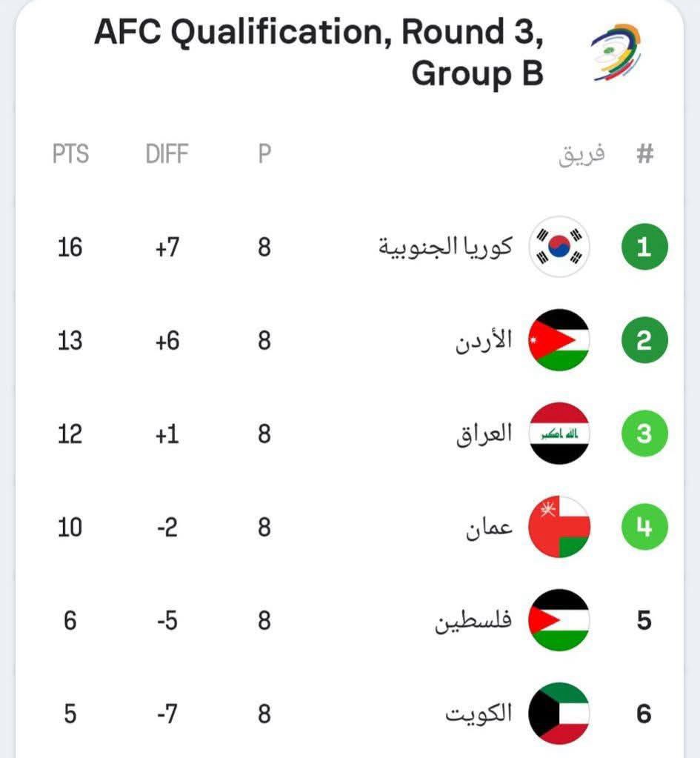Image resolution: width=700 pixels, height=758 pixels.
Task: Select the green rank 2 badge
Action: (x=644, y=340)
